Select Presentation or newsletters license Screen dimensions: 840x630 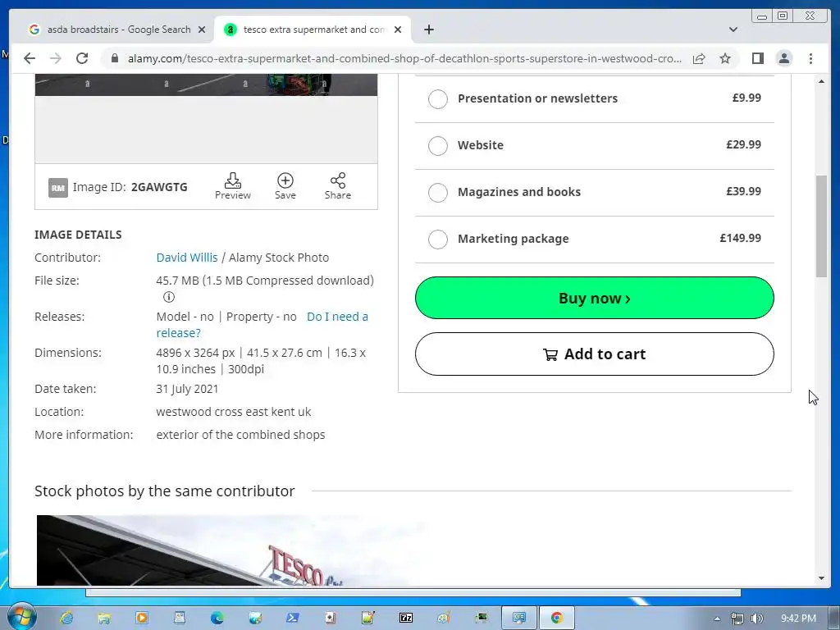(438, 98)
